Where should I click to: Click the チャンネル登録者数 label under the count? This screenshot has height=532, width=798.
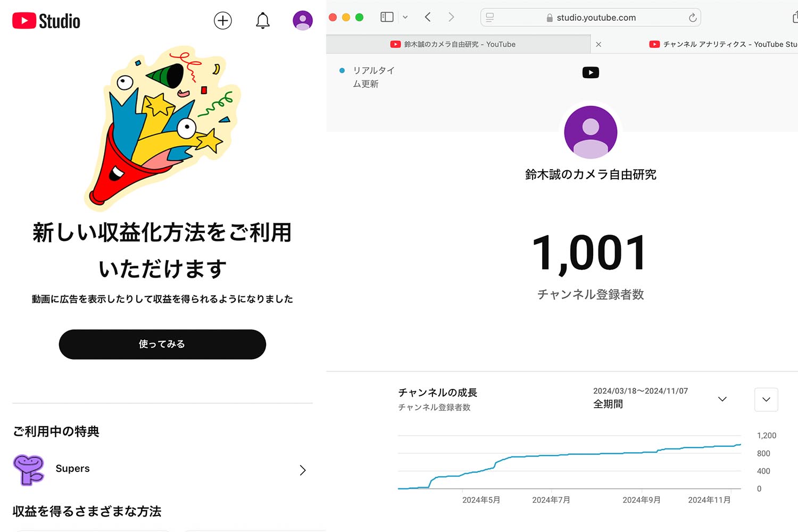pyautogui.click(x=591, y=294)
